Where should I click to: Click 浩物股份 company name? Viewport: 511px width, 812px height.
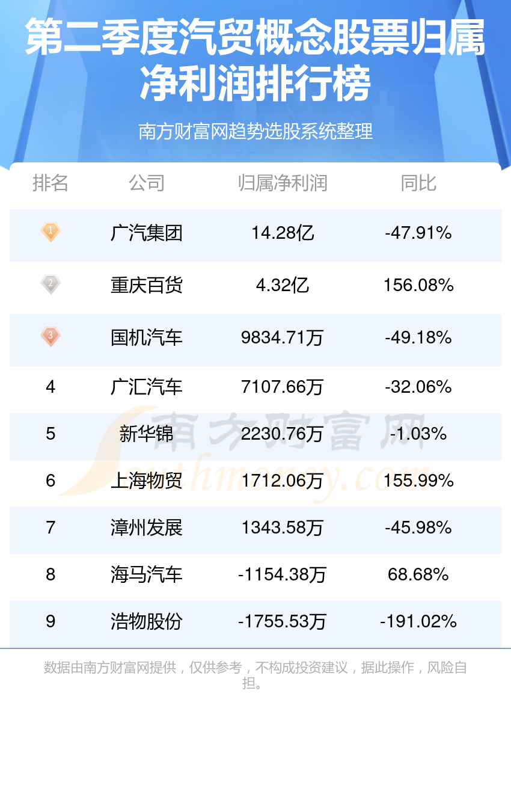click(x=147, y=621)
